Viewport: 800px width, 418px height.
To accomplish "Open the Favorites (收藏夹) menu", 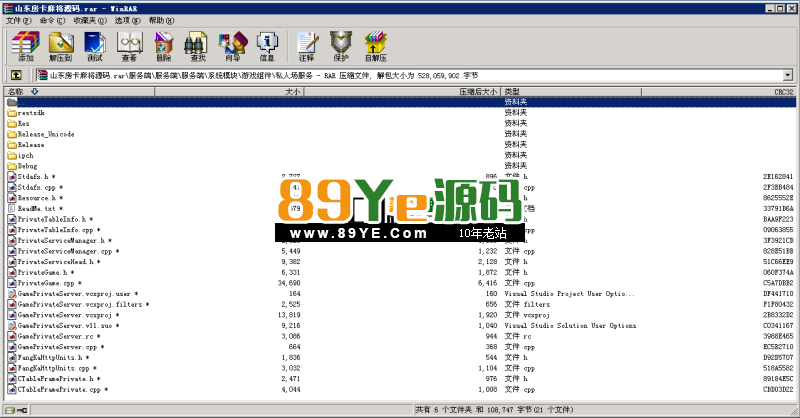I will [90, 20].
